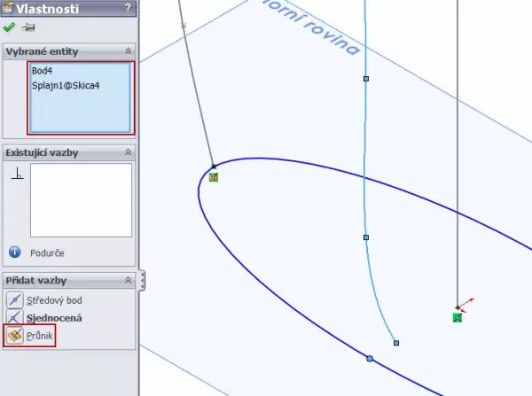Click the panel splitter handle on the right edge
532x396 pixels.
point(142,281)
